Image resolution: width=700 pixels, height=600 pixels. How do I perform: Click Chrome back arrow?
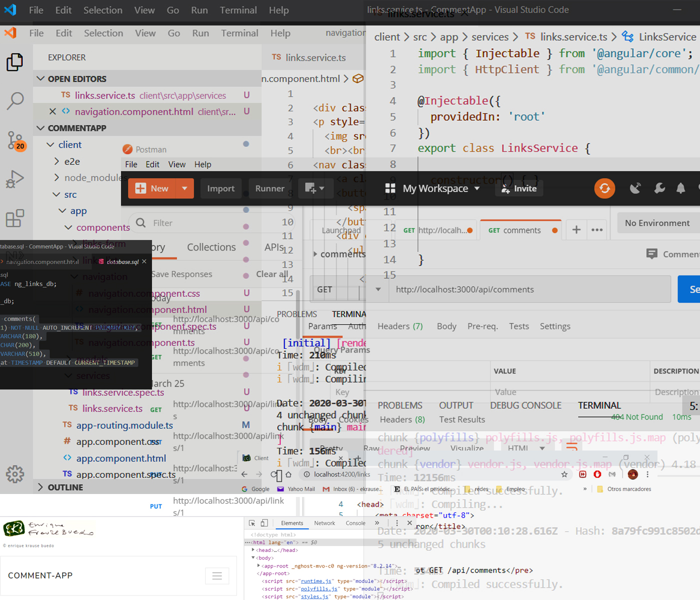[244, 474]
